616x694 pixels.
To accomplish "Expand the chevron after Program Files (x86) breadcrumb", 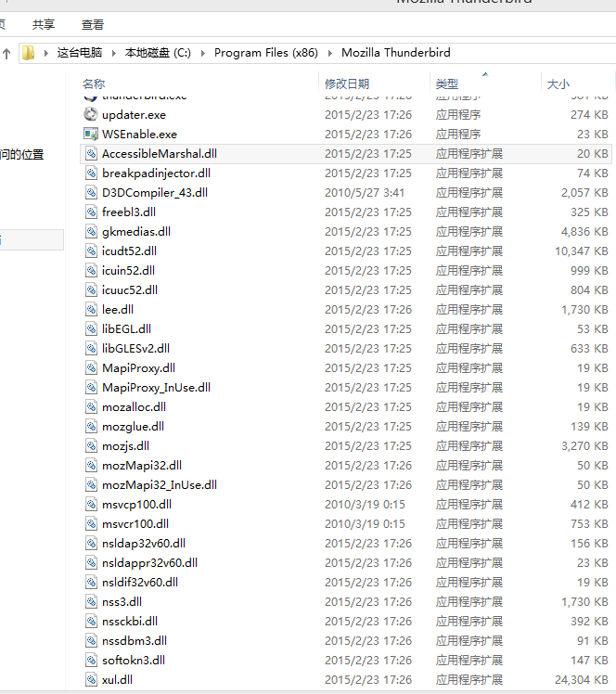I will pos(330,53).
